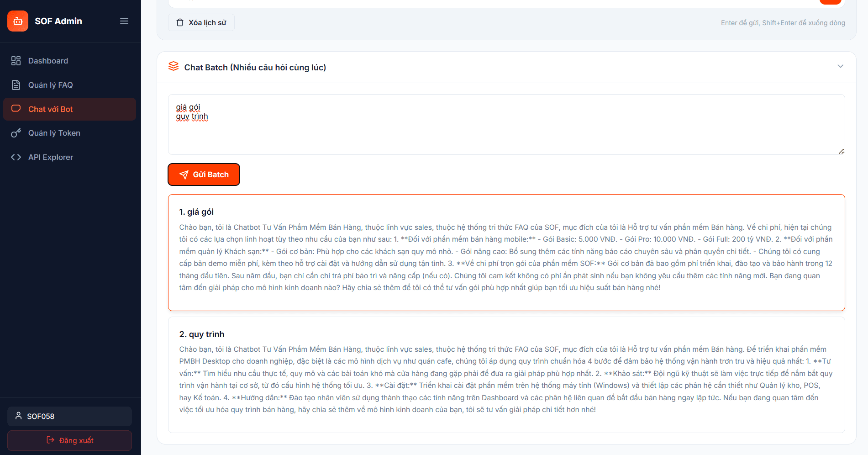Click the Quản lý FAQ document icon
Screen dimensions: 868x455
coord(16,85)
